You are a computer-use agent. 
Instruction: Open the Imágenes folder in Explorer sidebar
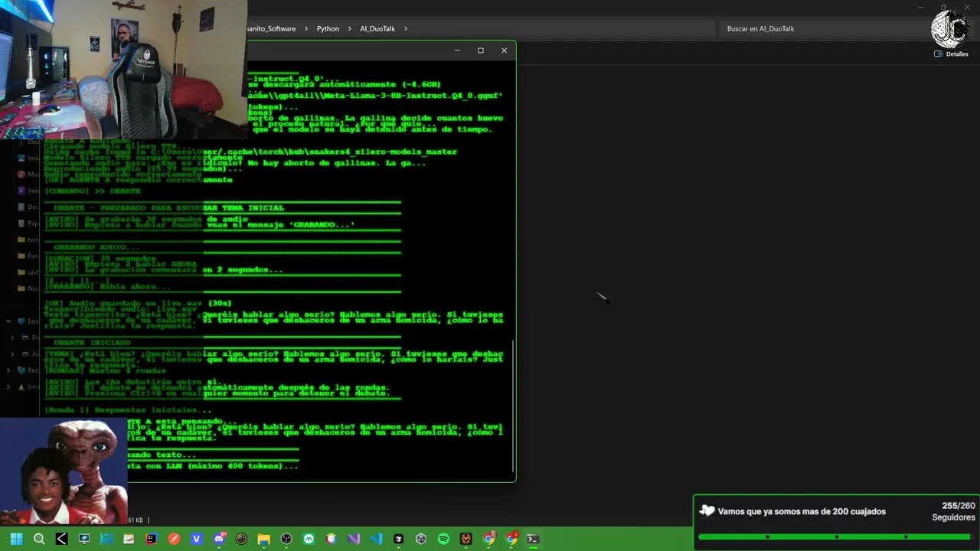(x=27, y=158)
